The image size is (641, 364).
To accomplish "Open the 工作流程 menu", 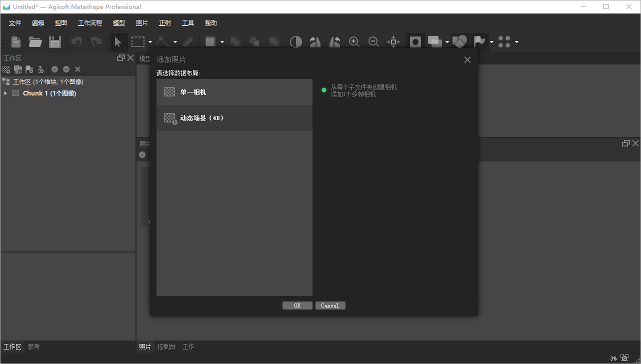I will coord(89,22).
